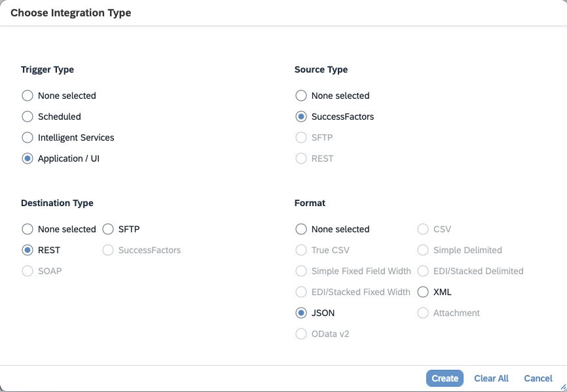This screenshot has height=392, width=567.
Task: Click the Attachment format radio
Action: 423,313
